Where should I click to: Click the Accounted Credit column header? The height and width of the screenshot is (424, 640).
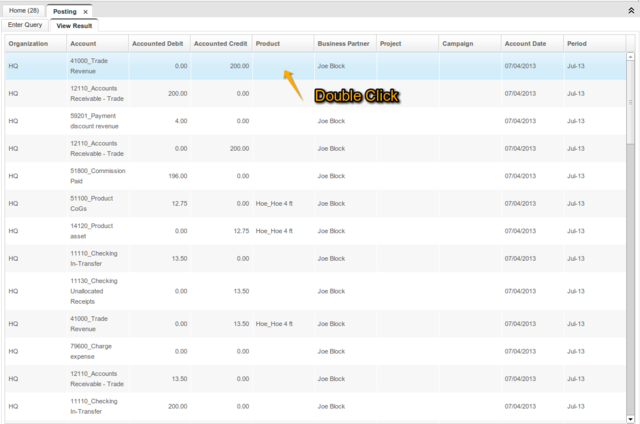click(220, 44)
